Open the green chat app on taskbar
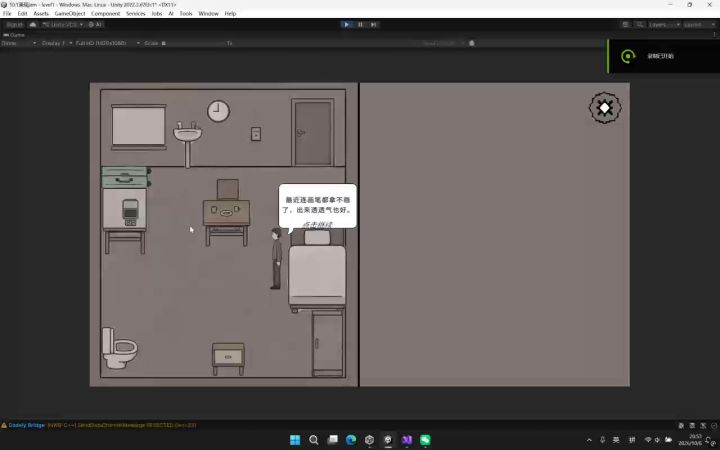Screen dimensions: 720x450 pos(425,440)
